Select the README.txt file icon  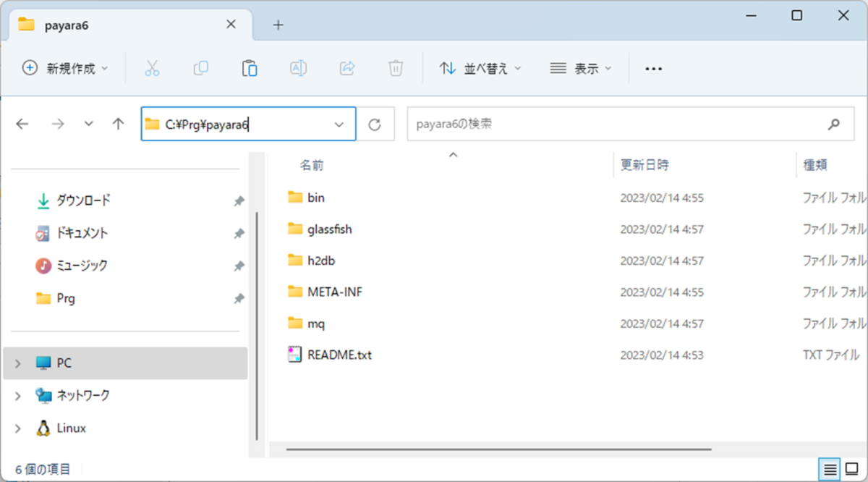(294, 355)
